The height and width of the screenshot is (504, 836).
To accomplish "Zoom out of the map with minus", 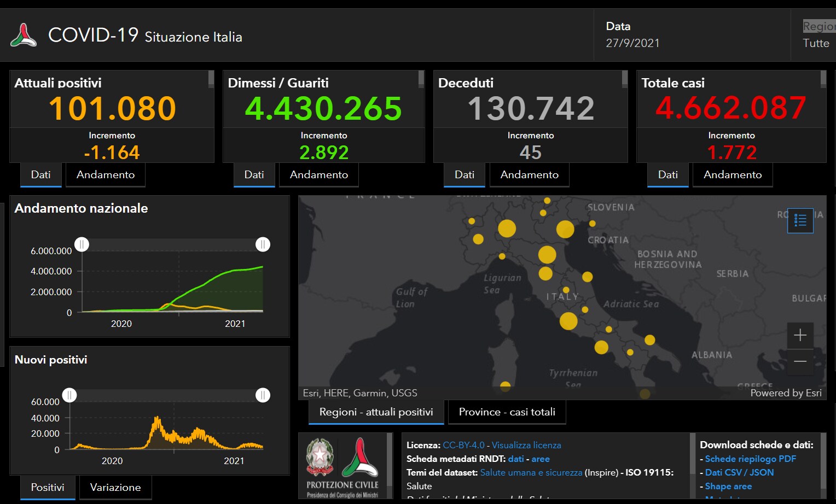I will click(x=800, y=361).
